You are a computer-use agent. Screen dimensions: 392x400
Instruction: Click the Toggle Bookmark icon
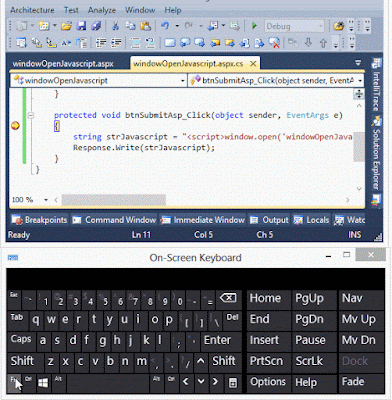170,43
